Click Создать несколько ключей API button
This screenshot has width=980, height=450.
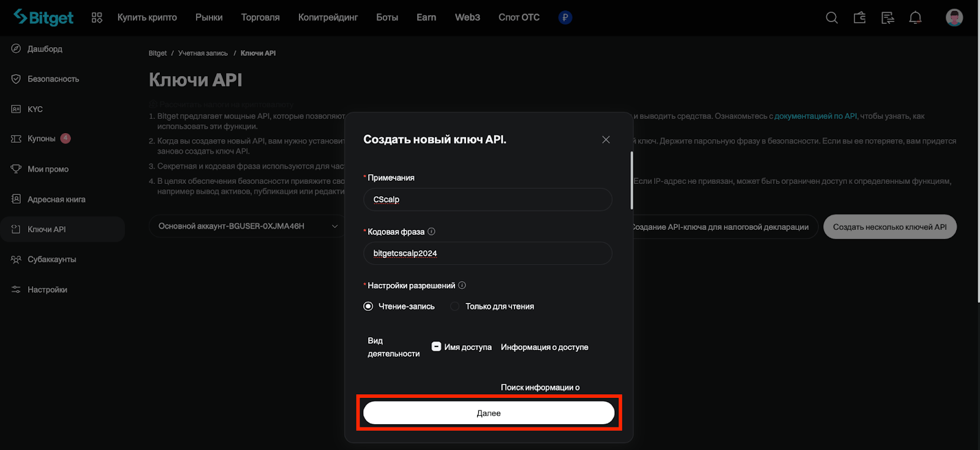[x=890, y=227]
